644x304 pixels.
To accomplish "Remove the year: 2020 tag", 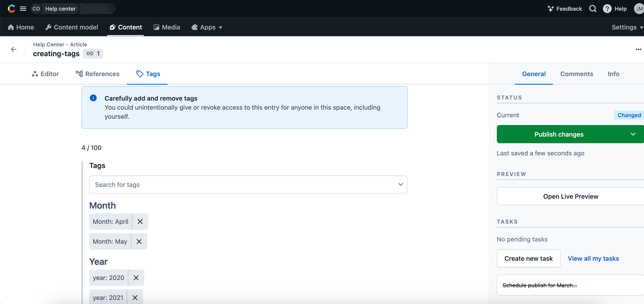I will coord(136,278).
